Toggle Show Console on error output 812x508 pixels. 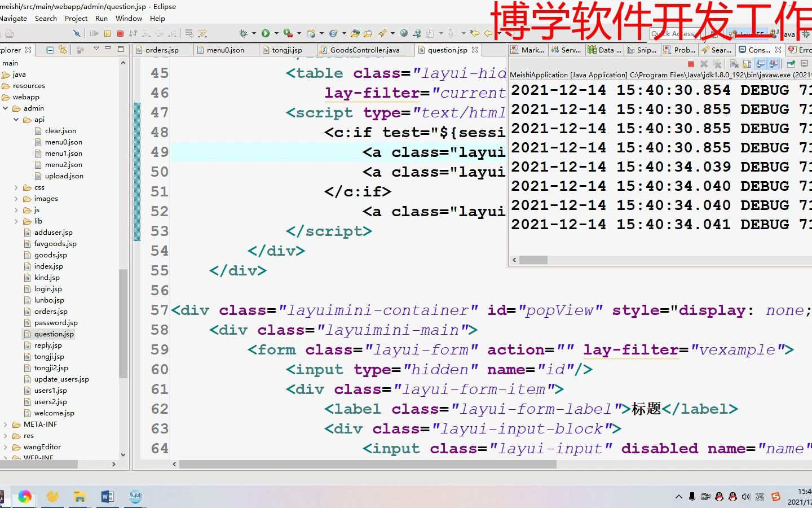pyautogui.click(x=774, y=64)
